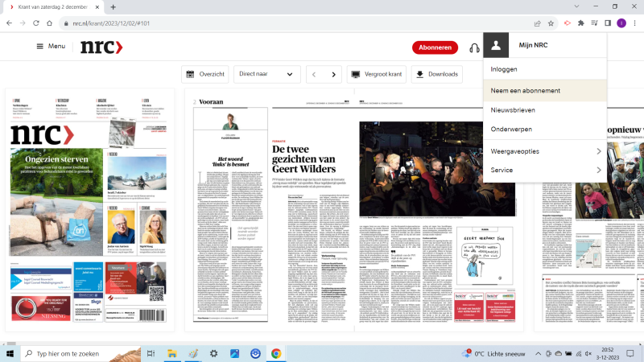Click the Downloads button
The width and height of the screenshot is (644, 362).
(437, 75)
